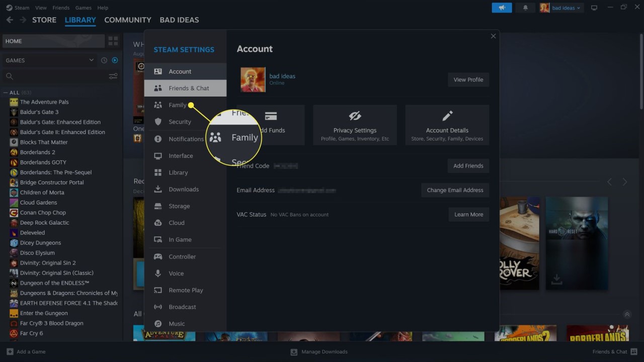
Task: Click the notifications bell icon
Action: coord(525,8)
